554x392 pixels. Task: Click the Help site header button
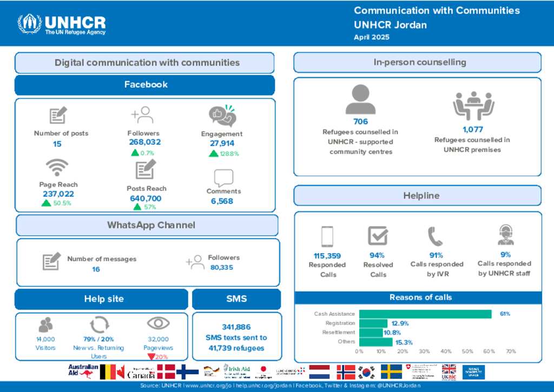tap(102, 299)
